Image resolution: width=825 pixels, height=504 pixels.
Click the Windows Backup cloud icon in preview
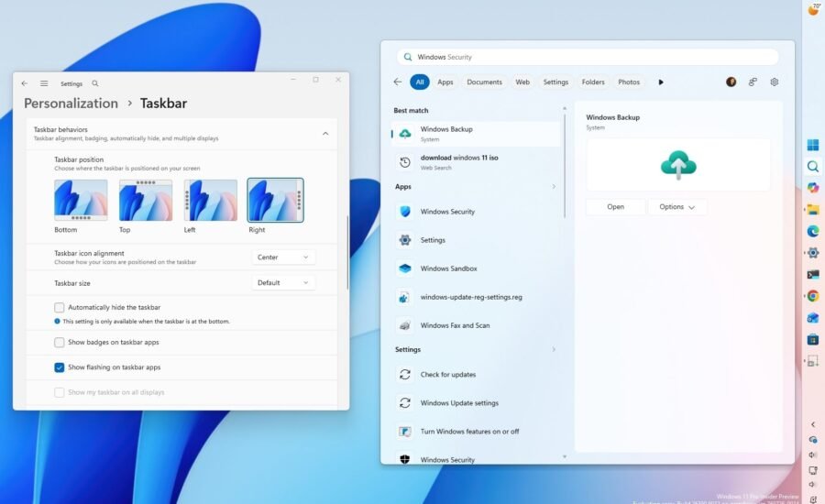678,165
